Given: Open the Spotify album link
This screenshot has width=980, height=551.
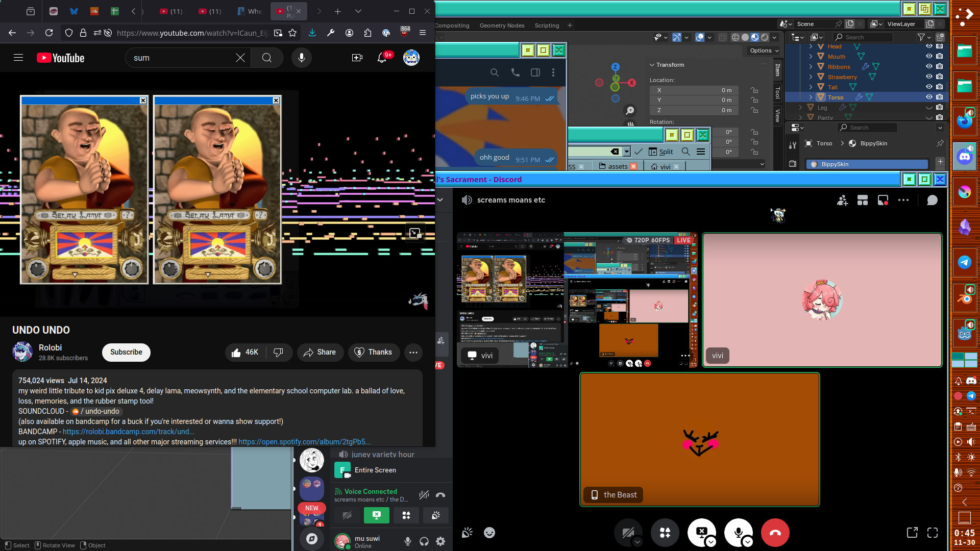Looking at the screenshot, I should click(x=305, y=442).
